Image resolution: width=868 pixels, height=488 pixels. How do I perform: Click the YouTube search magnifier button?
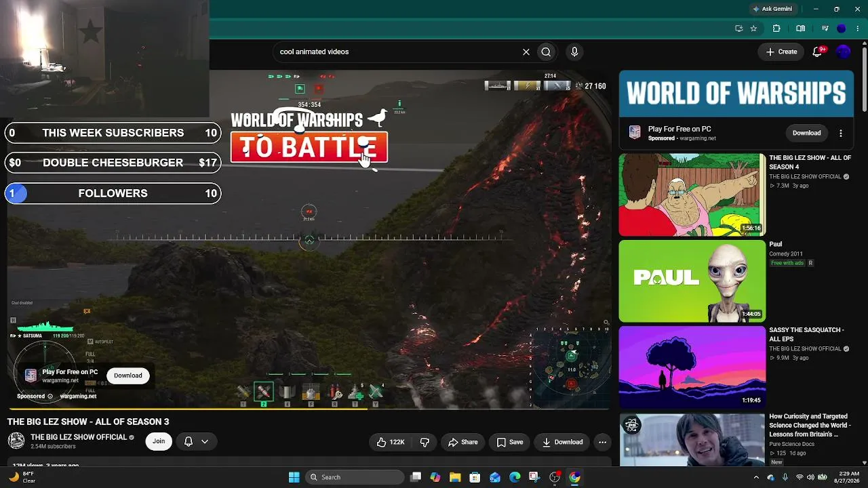[546, 52]
